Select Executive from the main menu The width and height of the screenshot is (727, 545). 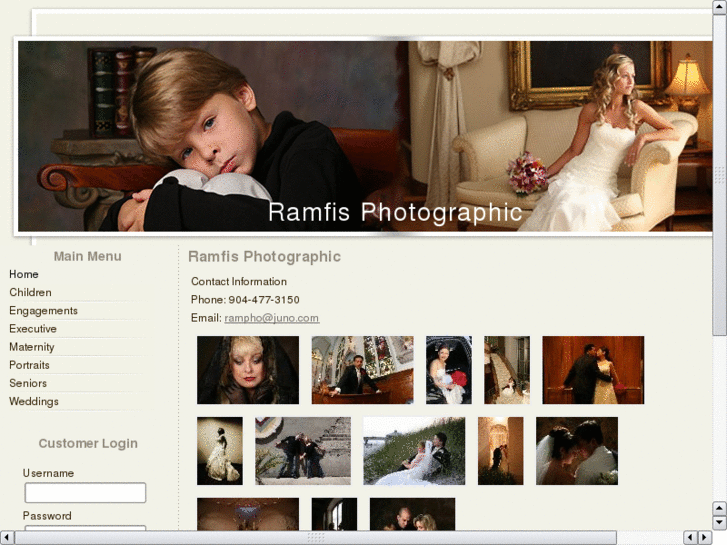pos(32,328)
